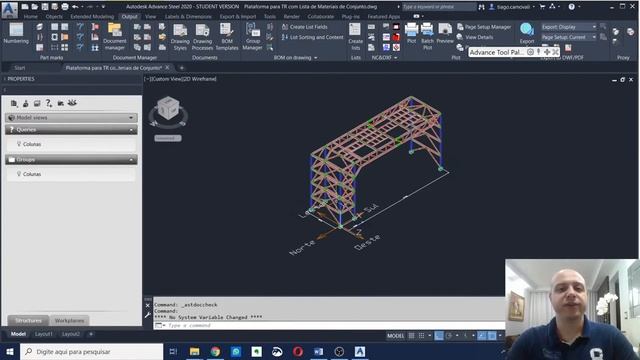Screen dimensions: 640x360
Task: Switch to the Objects ribbon tab
Action: pos(54,17)
